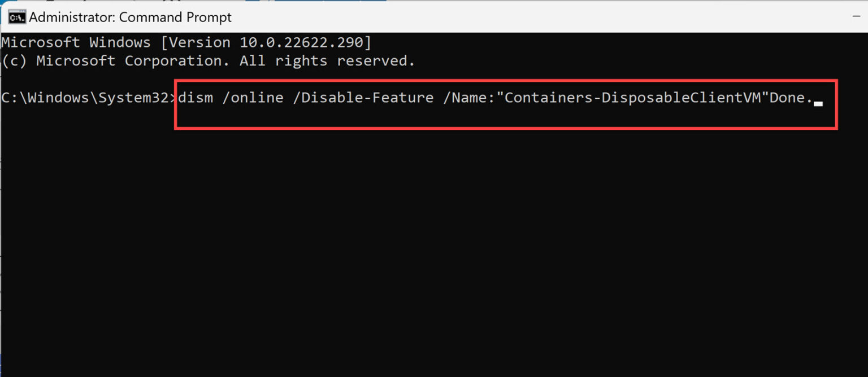Click the "/Name:" parameter in the command
868x377 pixels.
click(469, 98)
